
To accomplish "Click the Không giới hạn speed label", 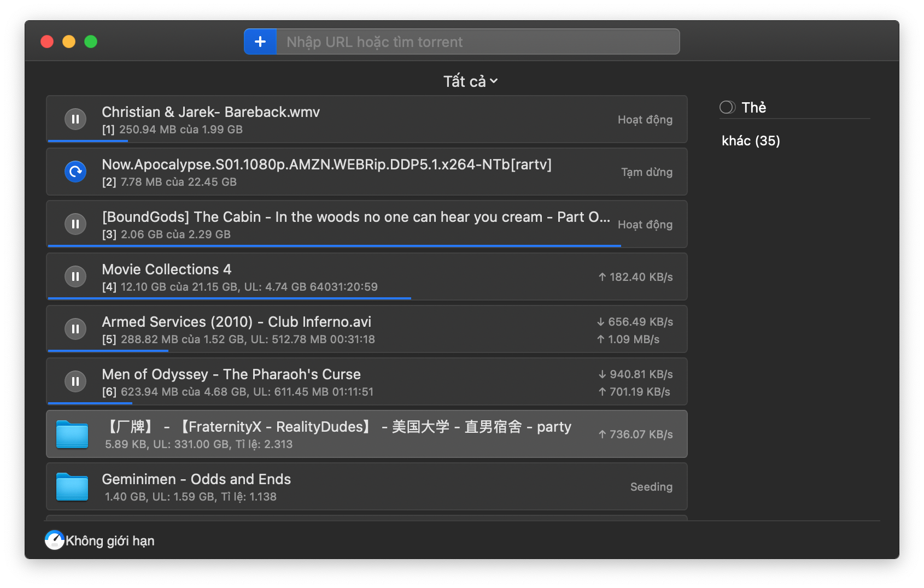I will coord(110,541).
